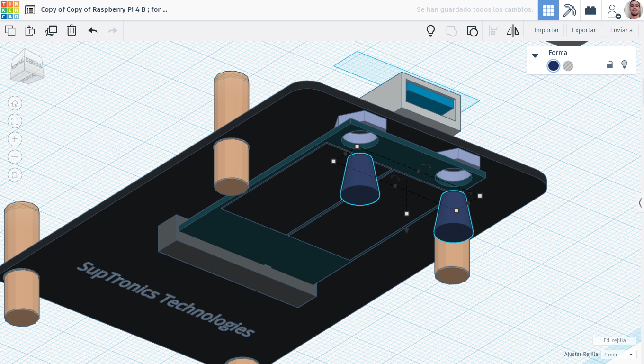
Task: Delete selected shape with trash icon
Action: click(x=72, y=31)
